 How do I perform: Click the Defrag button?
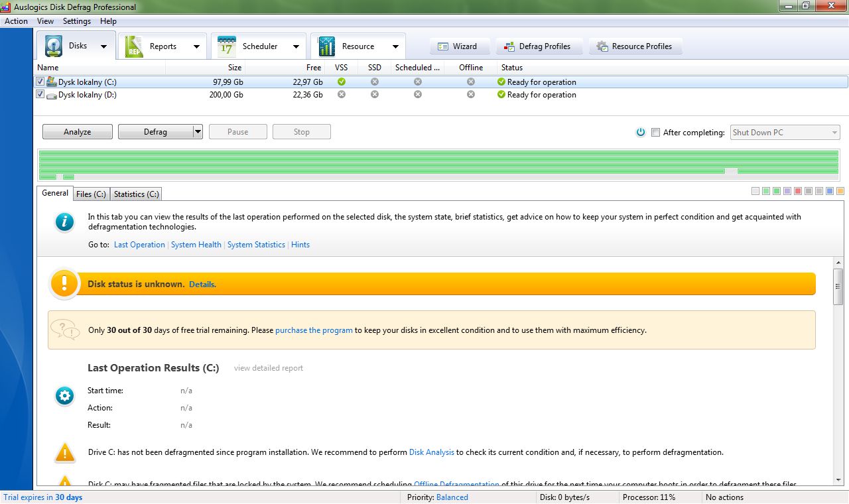(155, 132)
